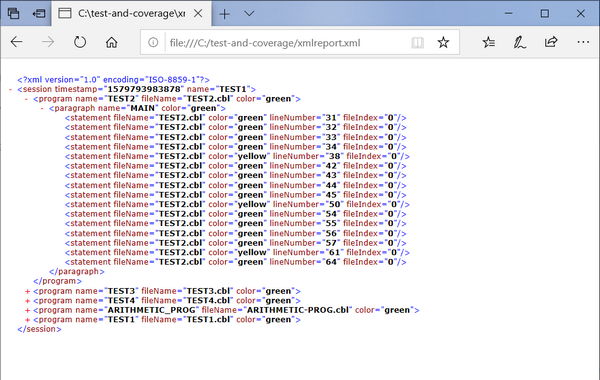This screenshot has height=380, width=600.
Task: Add notes with the pen icon
Action: click(x=519, y=42)
